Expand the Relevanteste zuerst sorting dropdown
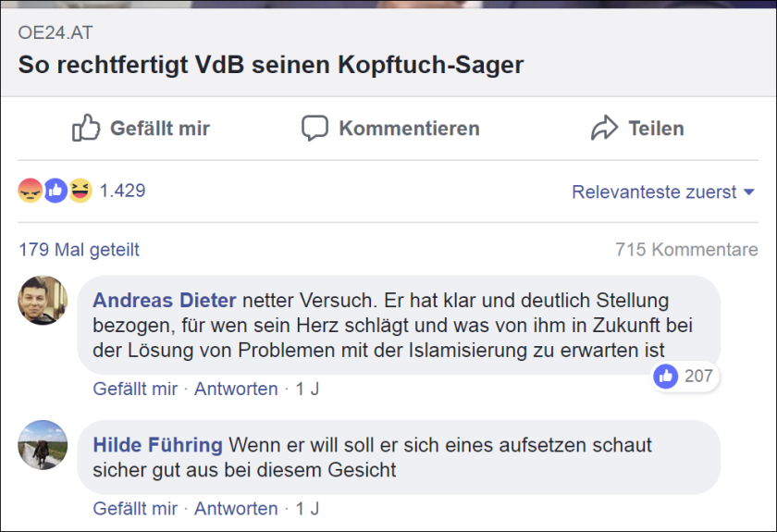The height and width of the screenshot is (532, 777). coord(663,192)
